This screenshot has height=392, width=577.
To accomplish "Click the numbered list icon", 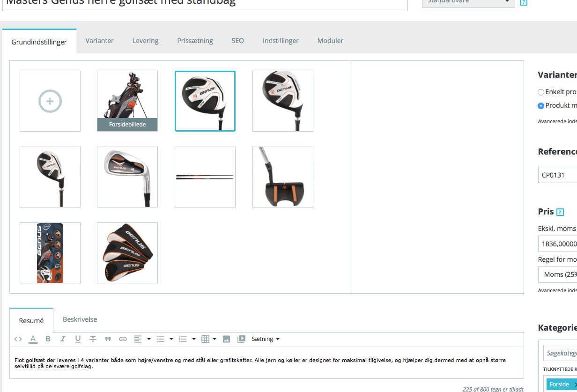I will 183,339.
